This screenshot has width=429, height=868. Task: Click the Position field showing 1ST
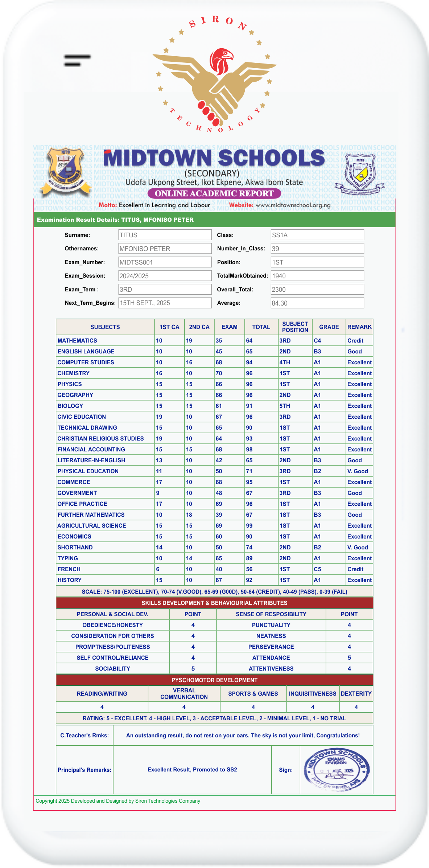[317, 262]
